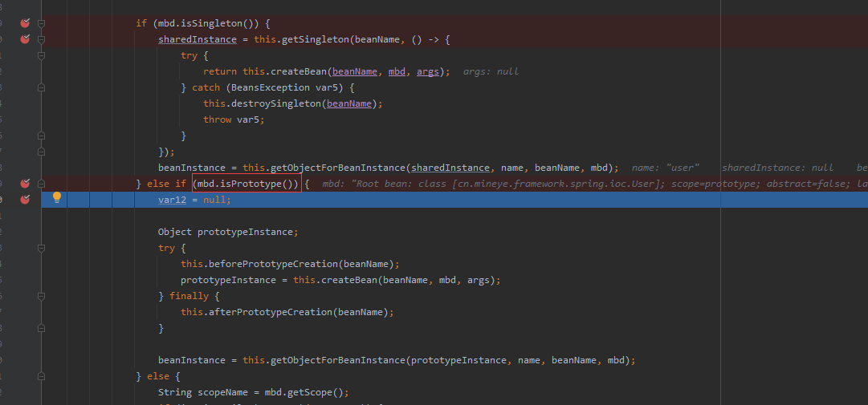Screen dimensions: 868x405
Task: Click the 'args: null' inline debug hint
Action: (491, 72)
